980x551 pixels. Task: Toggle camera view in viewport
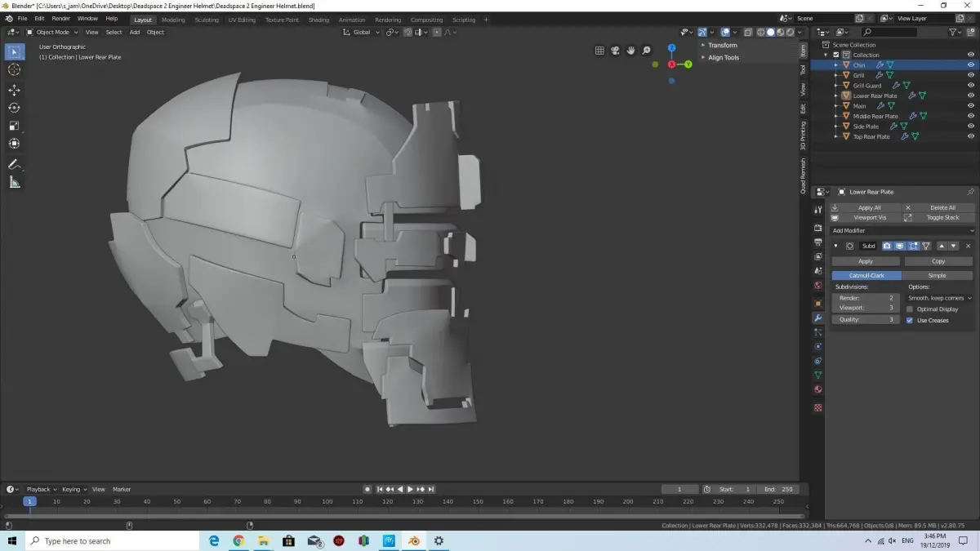615,51
